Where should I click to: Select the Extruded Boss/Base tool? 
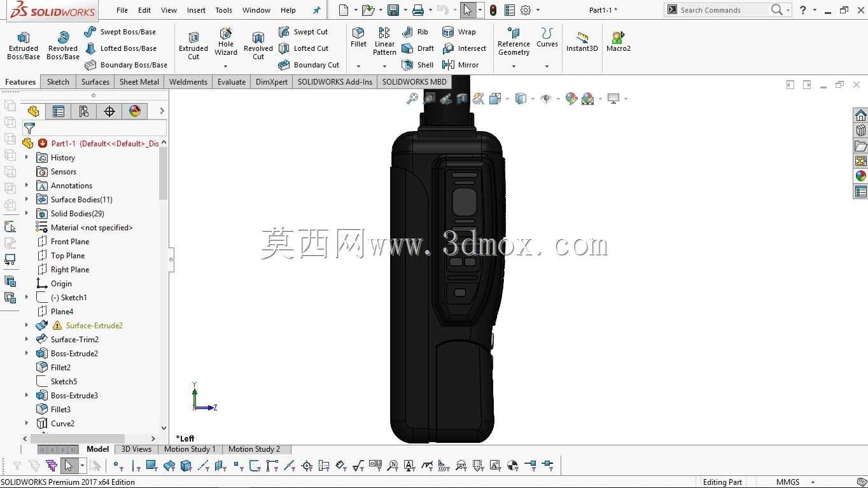click(x=24, y=45)
